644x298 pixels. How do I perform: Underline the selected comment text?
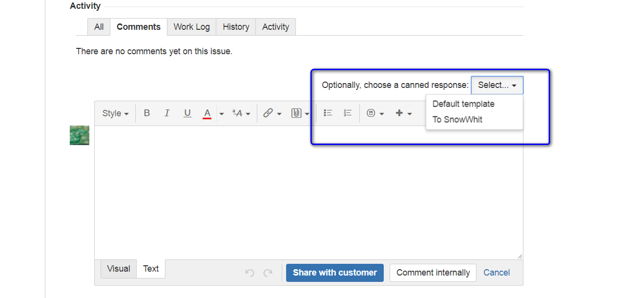pos(187,113)
